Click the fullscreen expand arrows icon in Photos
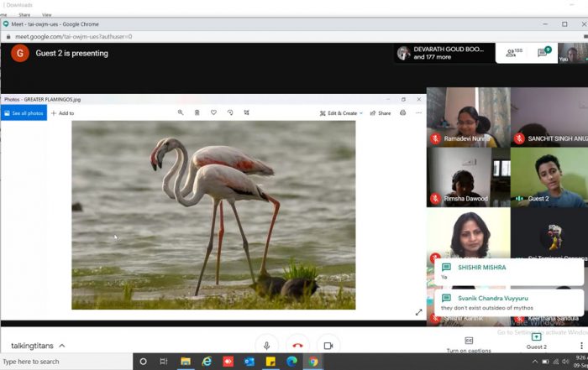The height and width of the screenshot is (370, 588). (x=419, y=312)
